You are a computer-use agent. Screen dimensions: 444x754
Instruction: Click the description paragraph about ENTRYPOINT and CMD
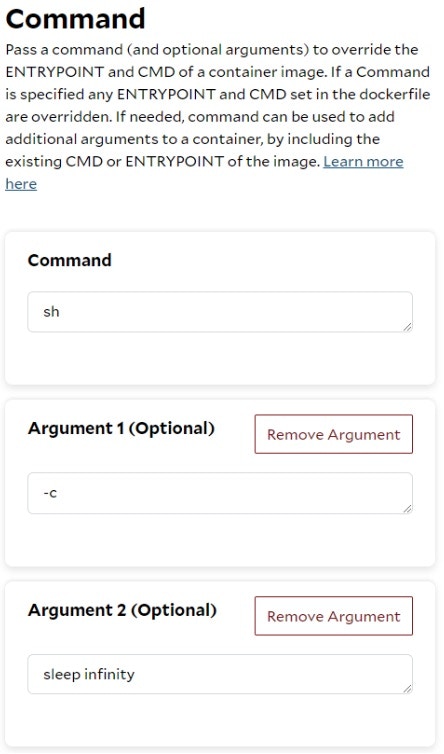click(217, 116)
